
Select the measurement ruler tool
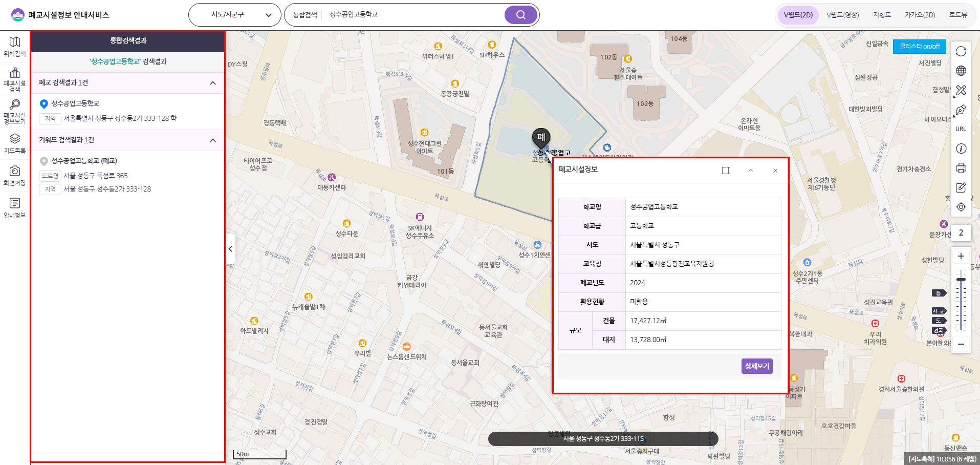961,90
